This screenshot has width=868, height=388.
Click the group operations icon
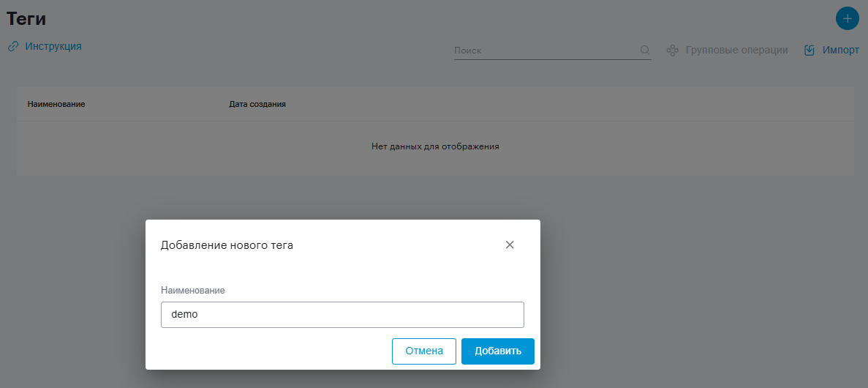point(673,51)
